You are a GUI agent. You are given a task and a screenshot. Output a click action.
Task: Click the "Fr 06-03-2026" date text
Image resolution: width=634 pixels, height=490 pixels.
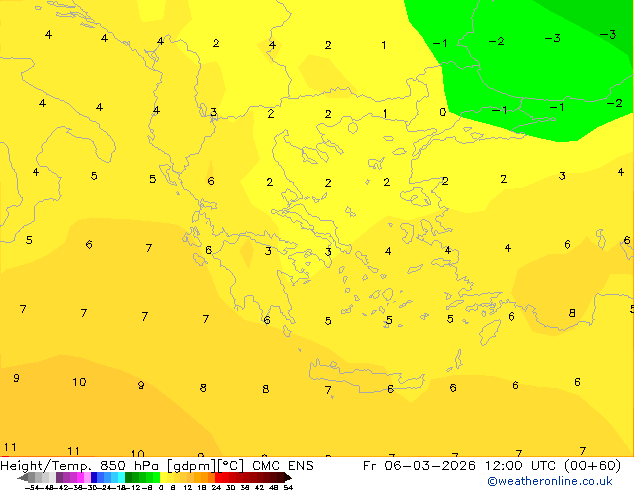419,466
